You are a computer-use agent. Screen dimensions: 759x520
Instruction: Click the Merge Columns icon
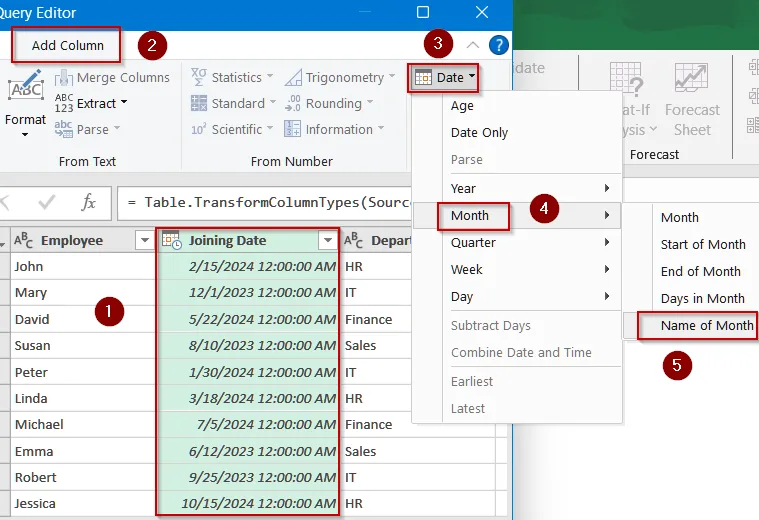click(x=64, y=77)
